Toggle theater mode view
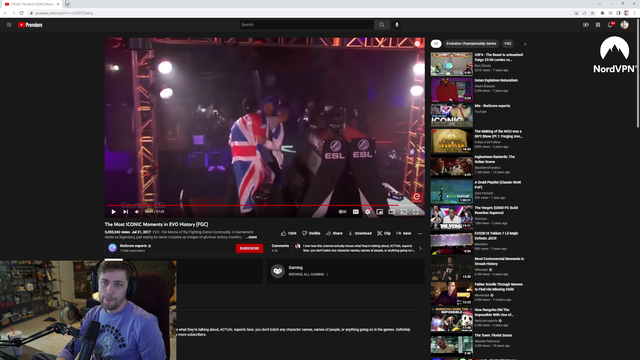This screenshot has height=360, width=640. point(391,211)
